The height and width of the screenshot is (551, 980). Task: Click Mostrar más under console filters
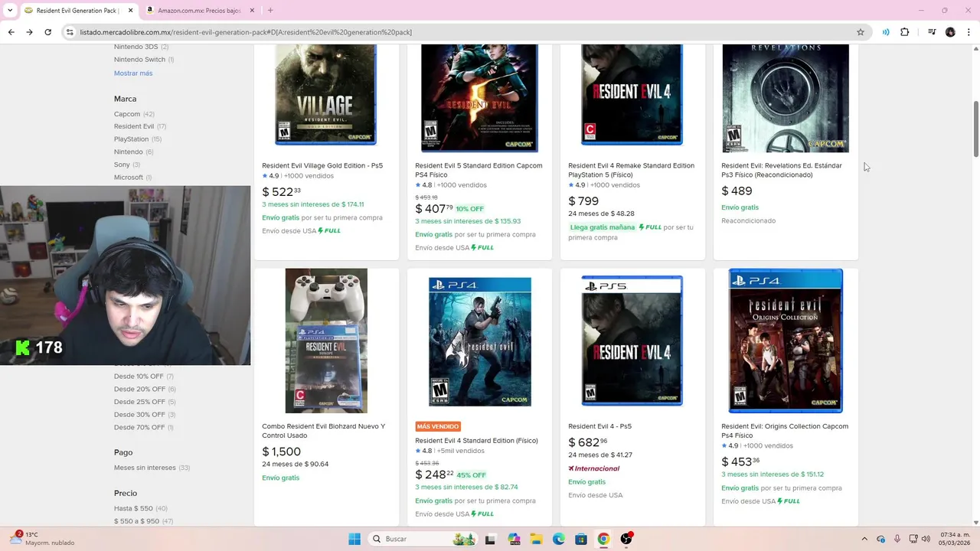[x=133, y=73]
